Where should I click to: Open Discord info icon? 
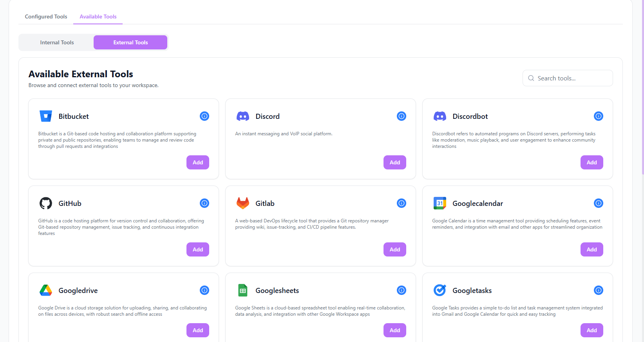point(402,116)
